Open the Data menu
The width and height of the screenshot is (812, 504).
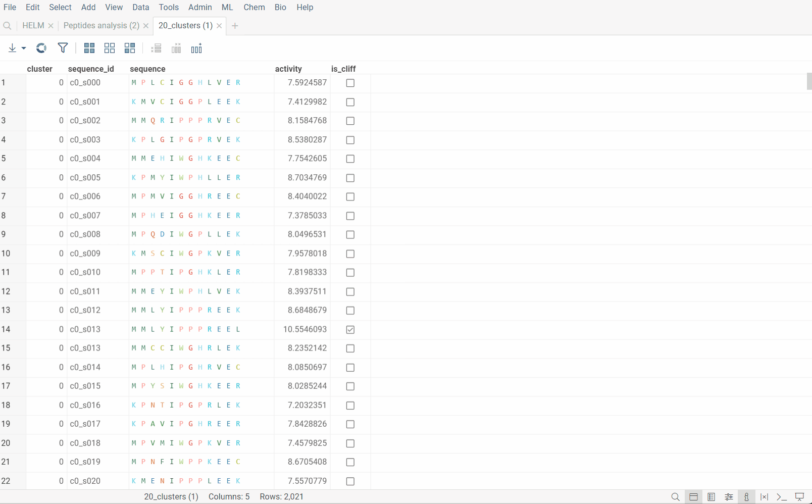pos(140,7)
